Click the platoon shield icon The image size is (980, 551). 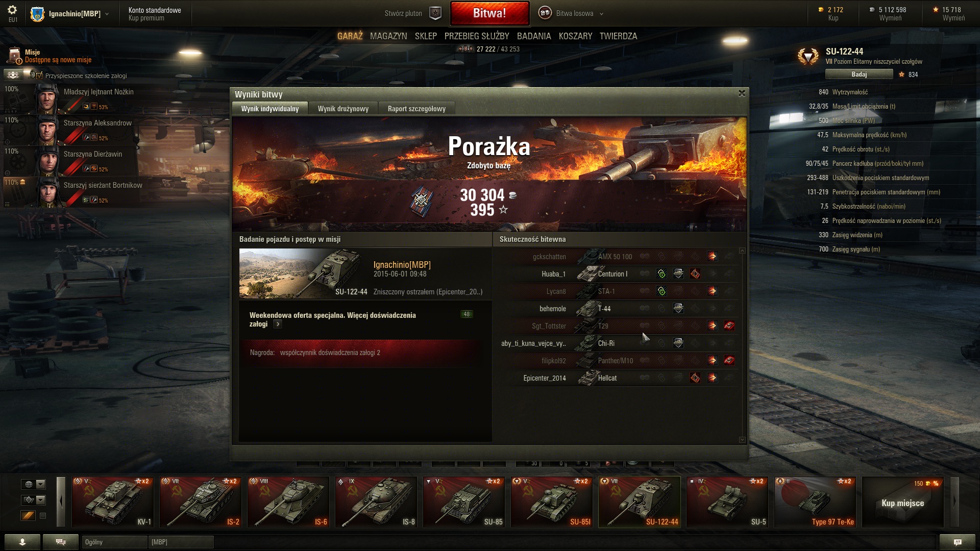(x=435, y=13)
